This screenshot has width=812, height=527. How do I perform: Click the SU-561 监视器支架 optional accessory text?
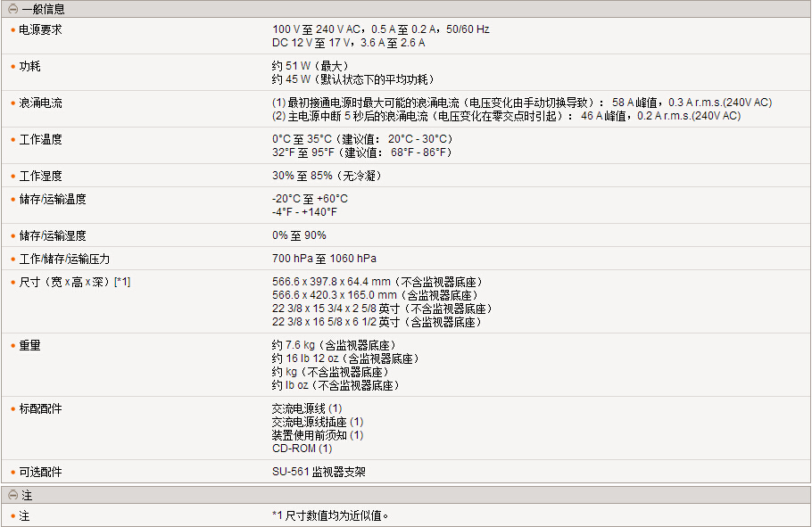pos(319,472)
